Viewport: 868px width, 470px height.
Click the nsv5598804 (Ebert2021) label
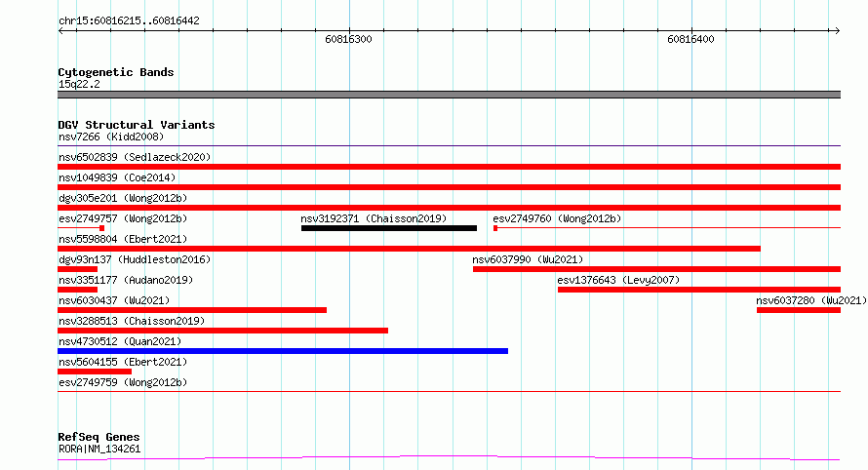[123, 239]
